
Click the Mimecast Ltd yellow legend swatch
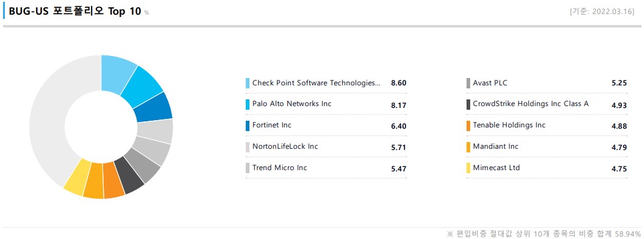(468, 168)
